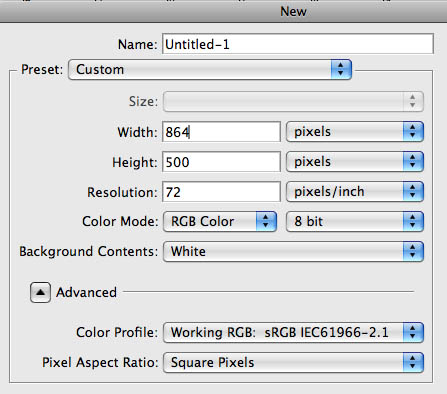Open the Height units pixels dropdown
447x394 pixels.
coord(355,162)
